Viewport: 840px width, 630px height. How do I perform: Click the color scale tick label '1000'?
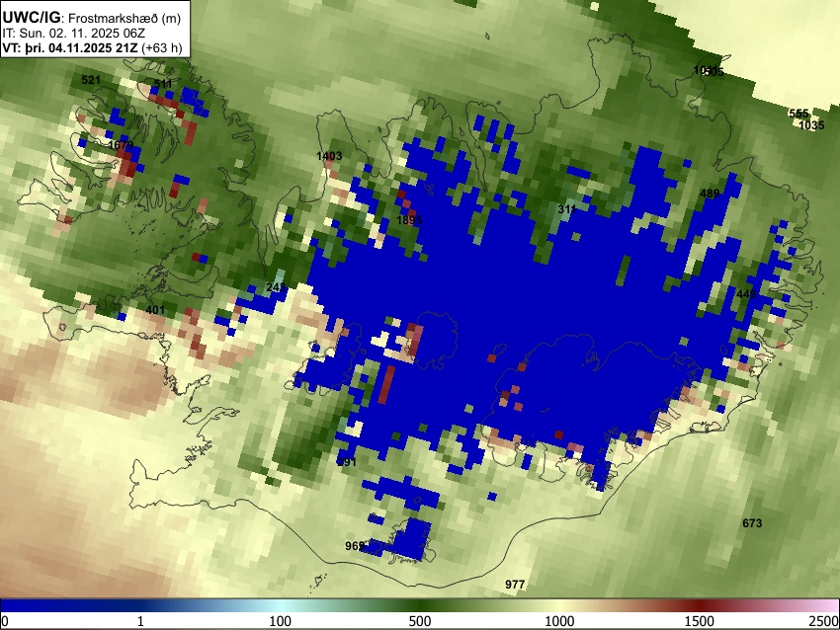559,621
